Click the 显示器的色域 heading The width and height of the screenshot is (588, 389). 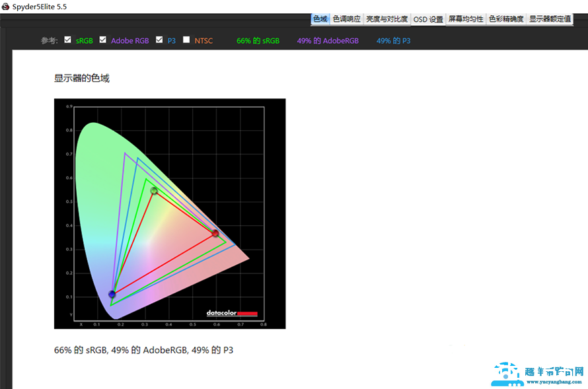pos(82,79)
